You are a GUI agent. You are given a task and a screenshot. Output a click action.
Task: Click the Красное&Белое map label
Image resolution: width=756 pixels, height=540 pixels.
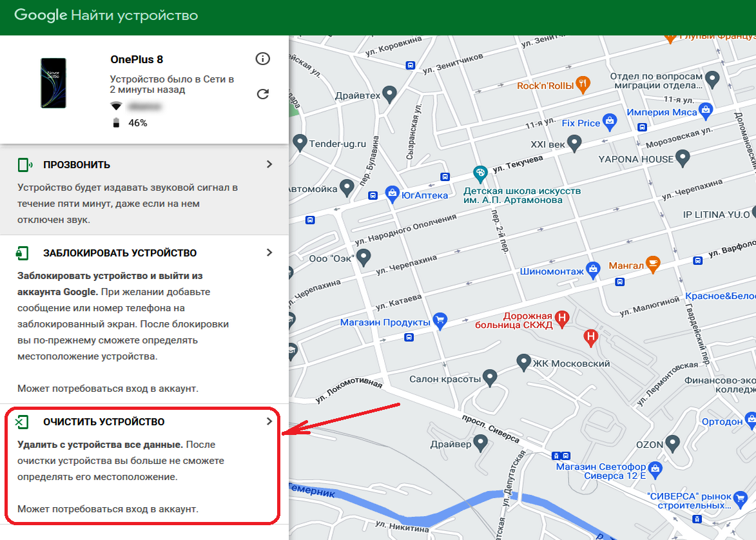click(x=721, y=296)
